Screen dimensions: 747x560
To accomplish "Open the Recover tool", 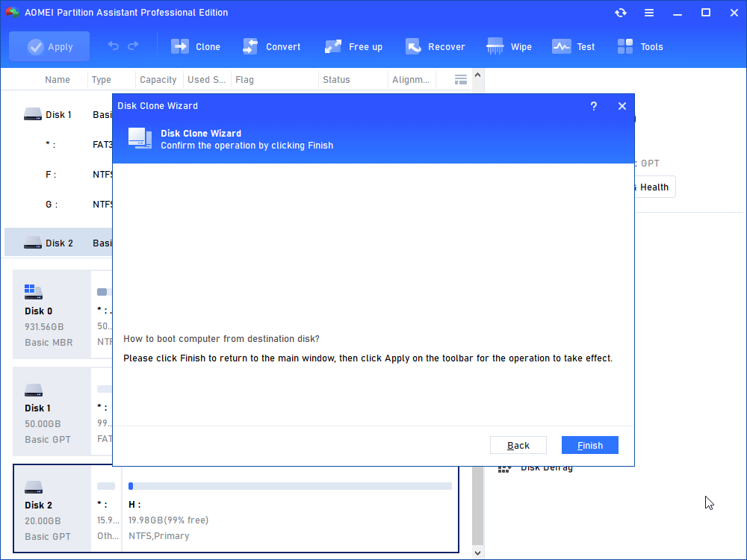I will pyautogui.click(x=435, y=46).
